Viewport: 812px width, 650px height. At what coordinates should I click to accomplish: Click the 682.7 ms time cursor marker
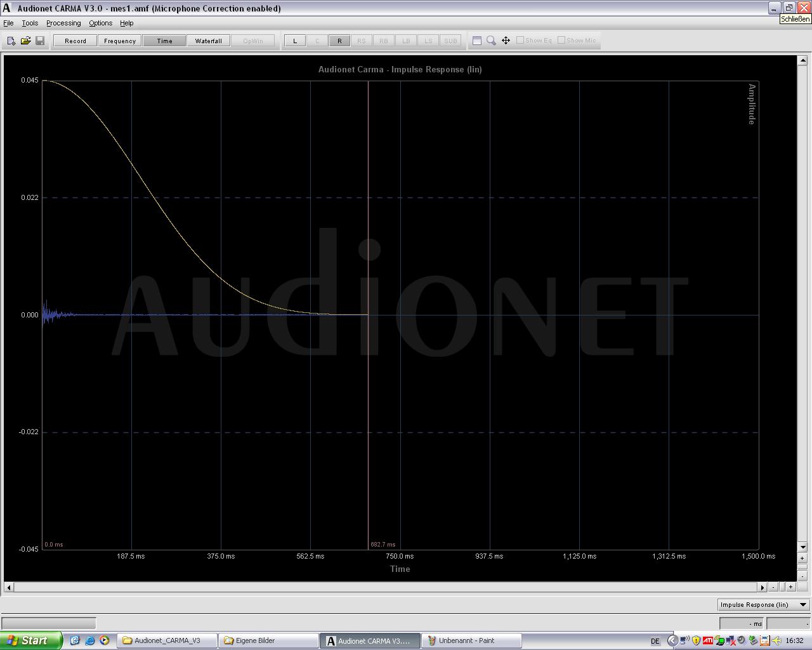pos(383,544)
